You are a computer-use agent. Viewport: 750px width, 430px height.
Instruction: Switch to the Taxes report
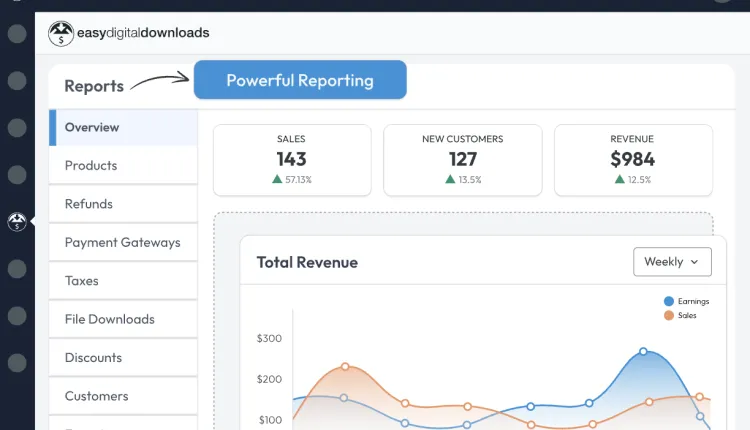pos(123,281)
